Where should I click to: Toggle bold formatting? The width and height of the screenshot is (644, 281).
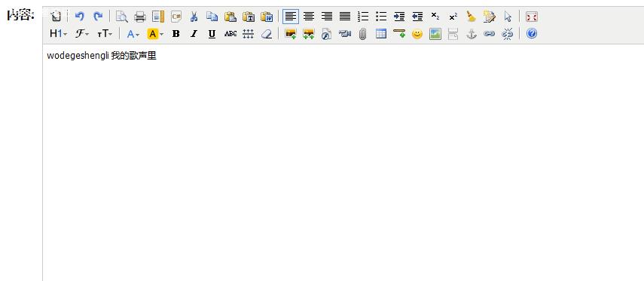click(x=175, y=34)
